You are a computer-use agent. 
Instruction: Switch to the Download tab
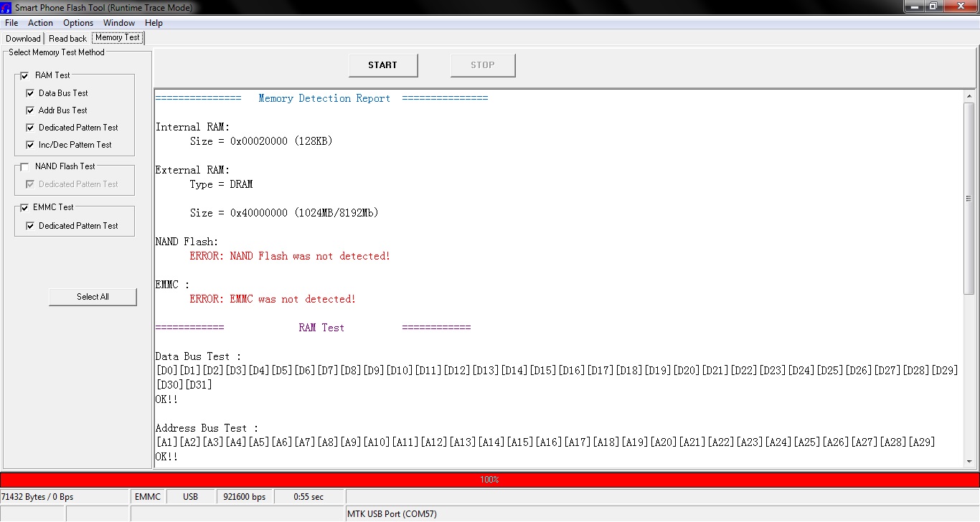[x=23, y=39]
